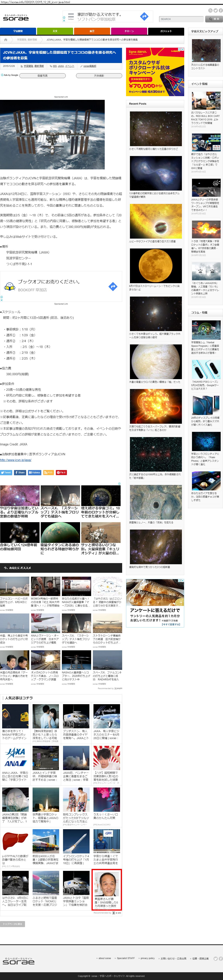This screenshot has height=980, width=223.
Task: Open the red-outlined popular article with man's face
Action: click(x=106, y=889)
